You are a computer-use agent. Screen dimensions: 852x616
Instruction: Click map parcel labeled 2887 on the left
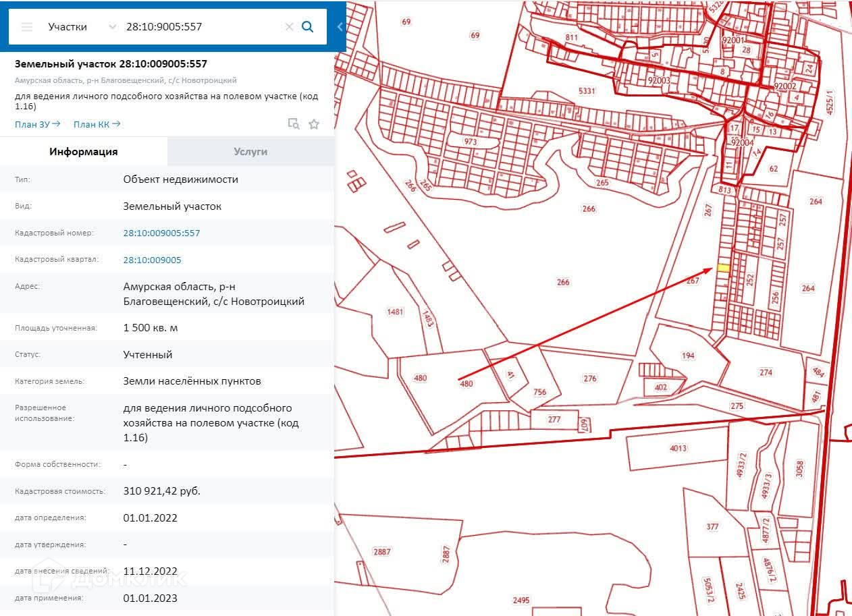pos(382,552)
